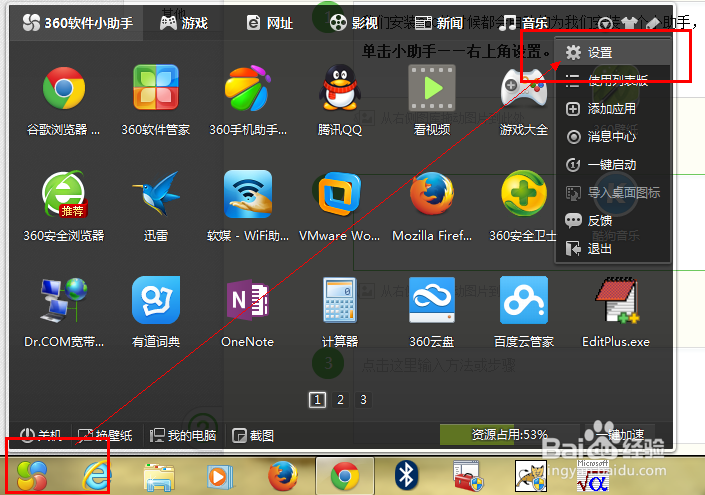The image size is (705, 495).
Task: Go to page 3 of apps
Action: tap(363, 399)
